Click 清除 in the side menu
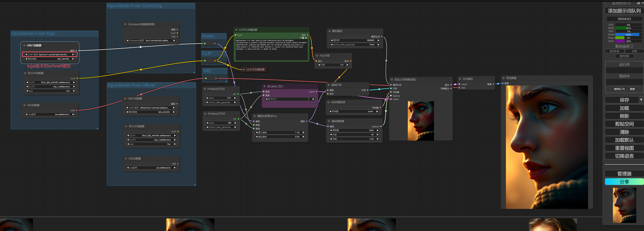 click(624, 132)
